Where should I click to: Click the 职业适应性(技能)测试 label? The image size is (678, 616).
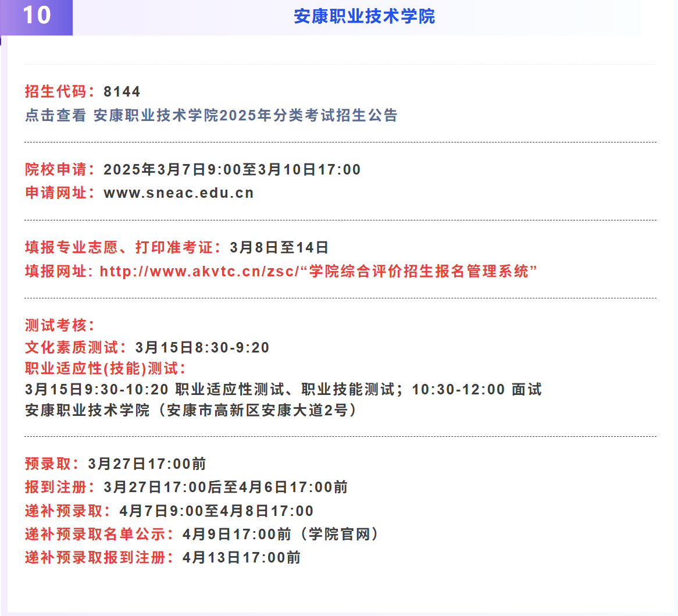pyautogui.click(x=105, y=369)
